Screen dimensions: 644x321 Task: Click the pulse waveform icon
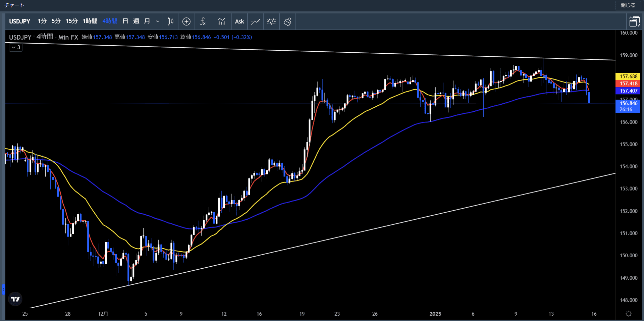click(x=271, y=21)
